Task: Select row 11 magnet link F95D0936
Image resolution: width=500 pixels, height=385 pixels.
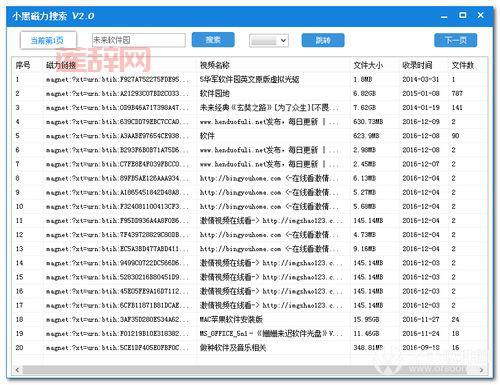Action: coord(118,221)
